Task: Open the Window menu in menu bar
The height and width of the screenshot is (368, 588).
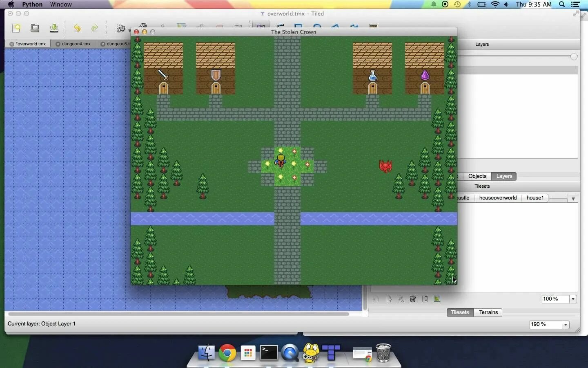Action: tap(61, 4)
